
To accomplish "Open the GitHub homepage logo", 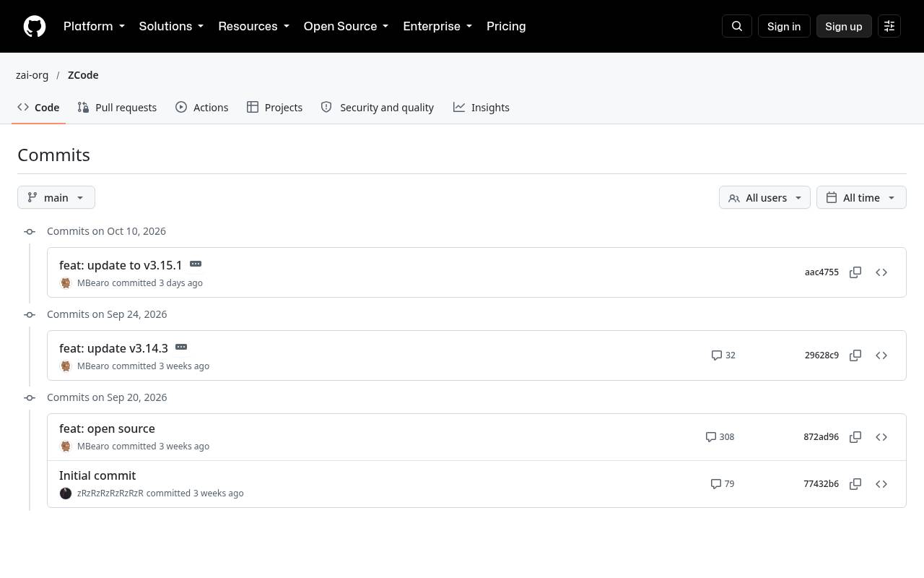I will [35, 26].
